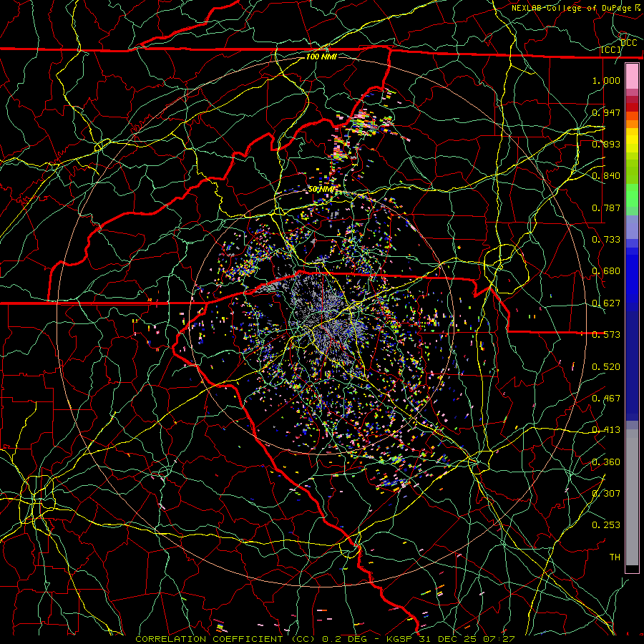
Task: Pick the orange segment of the color bar
Action: (632, 124)
